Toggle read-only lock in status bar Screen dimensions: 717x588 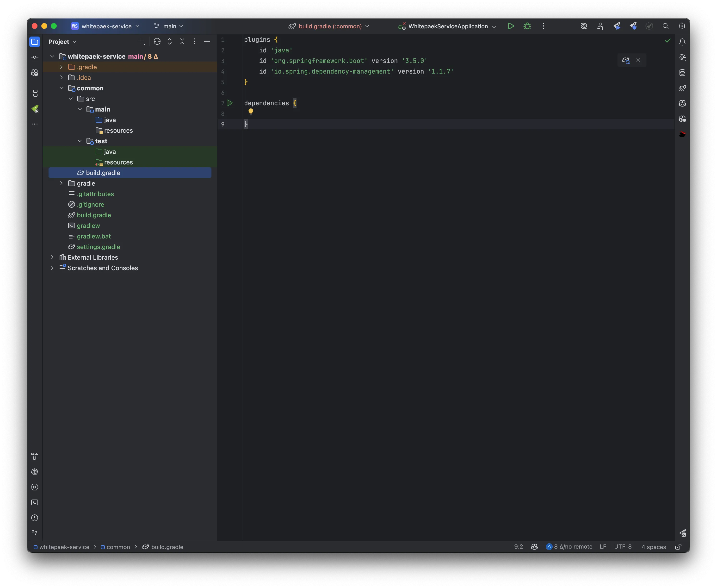point(678,547)
